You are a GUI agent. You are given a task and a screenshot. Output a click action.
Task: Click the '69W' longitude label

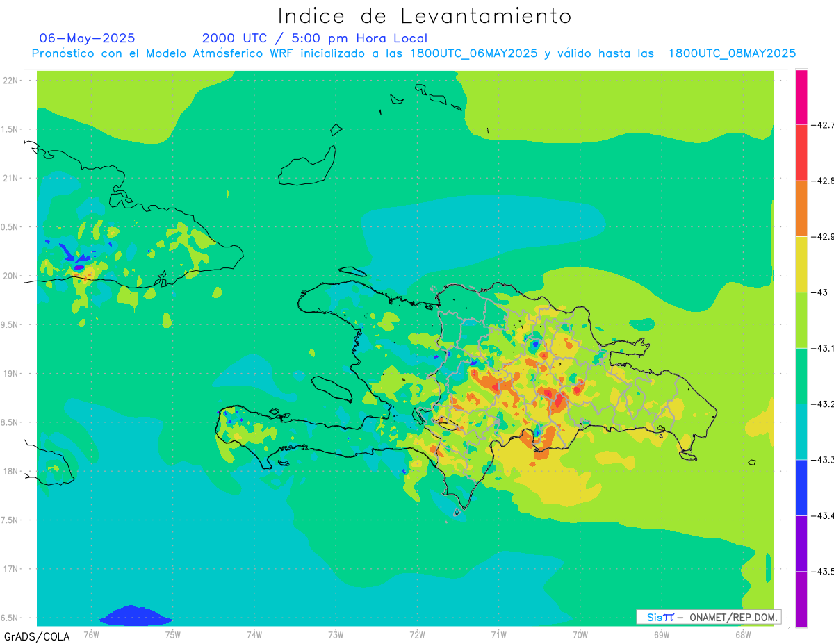click(662, 634)
